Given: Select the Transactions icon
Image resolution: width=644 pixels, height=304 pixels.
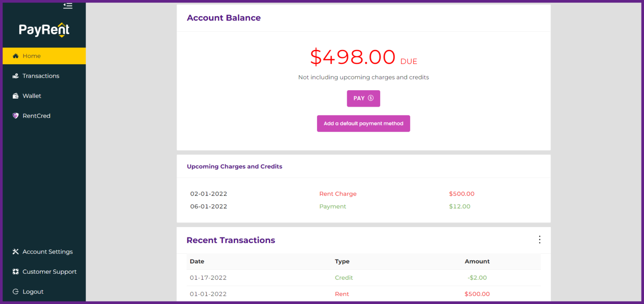Looking at the screenshot, I should (x=16, y=76).
